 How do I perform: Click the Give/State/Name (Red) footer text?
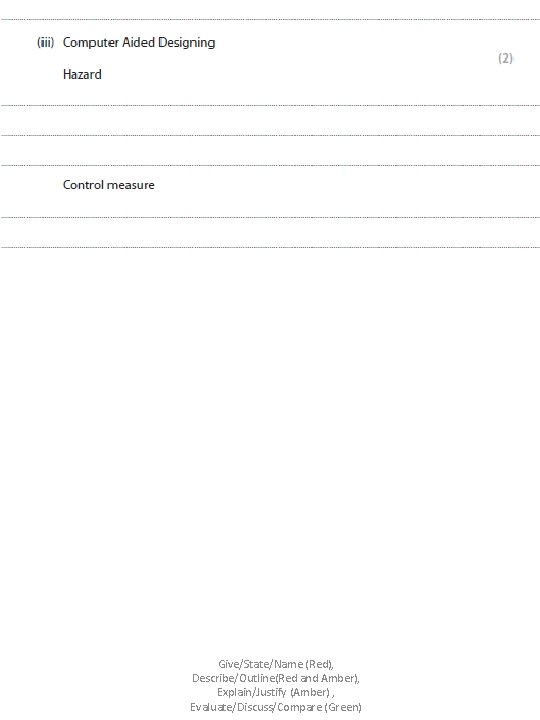point(276,664)
